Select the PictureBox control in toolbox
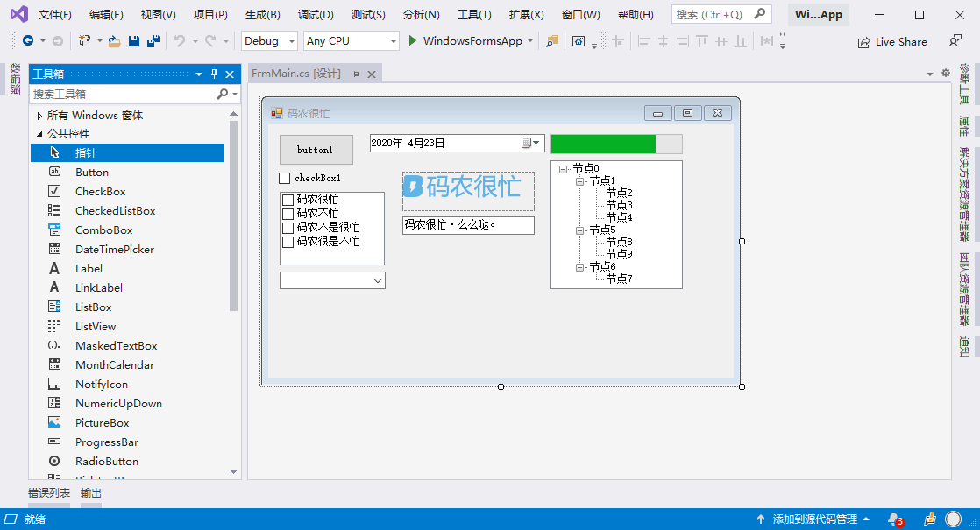This screenshot has height=530, width=980. [127, 424]
